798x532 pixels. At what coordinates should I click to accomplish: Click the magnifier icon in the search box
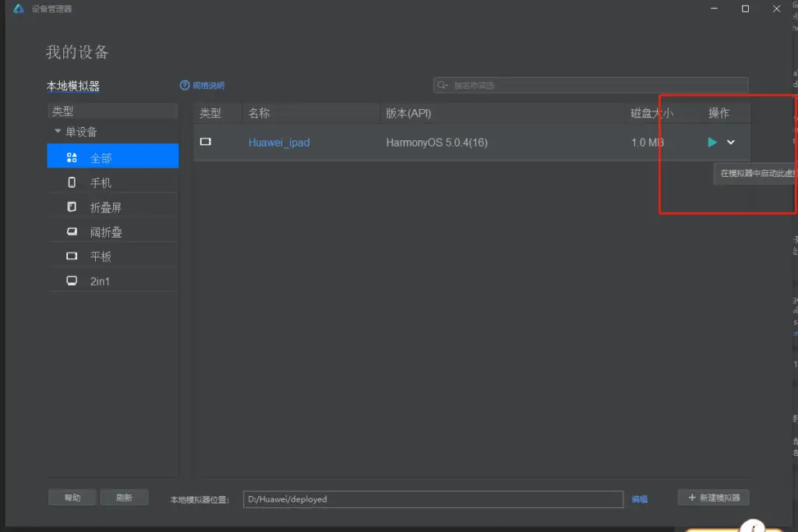[x=443, y=85]
